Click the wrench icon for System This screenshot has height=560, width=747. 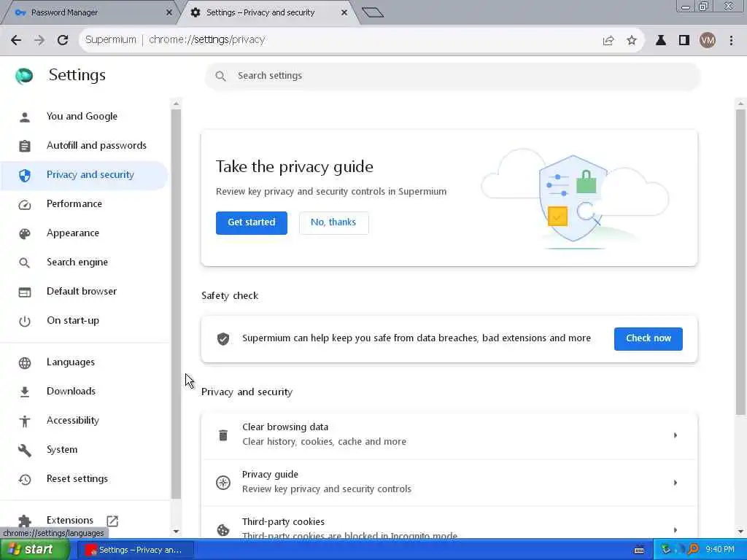25,450
